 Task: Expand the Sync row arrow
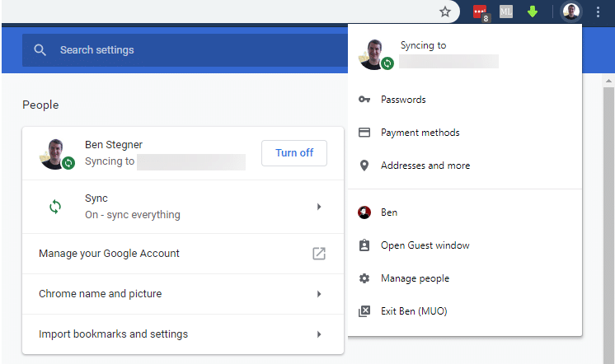[319, 207]
